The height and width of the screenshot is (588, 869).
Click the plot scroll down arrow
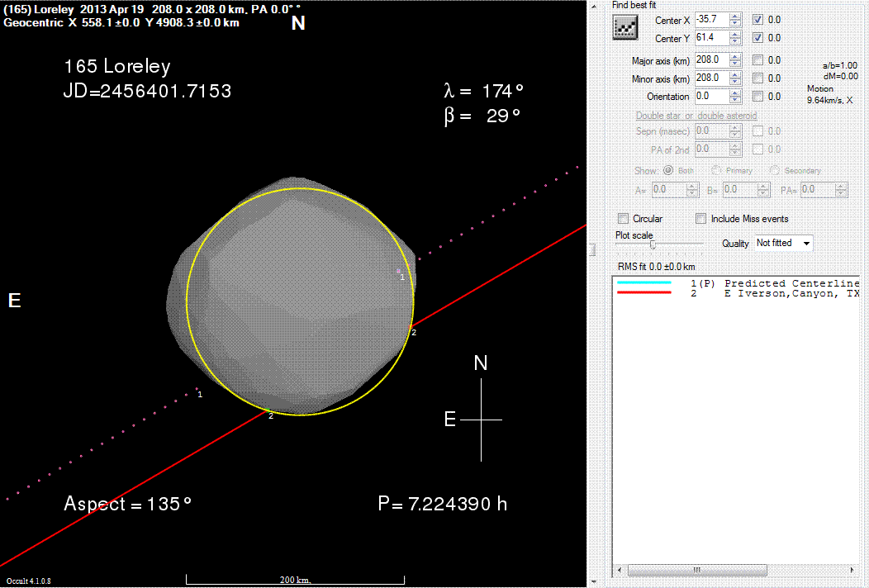coord(594,582)
